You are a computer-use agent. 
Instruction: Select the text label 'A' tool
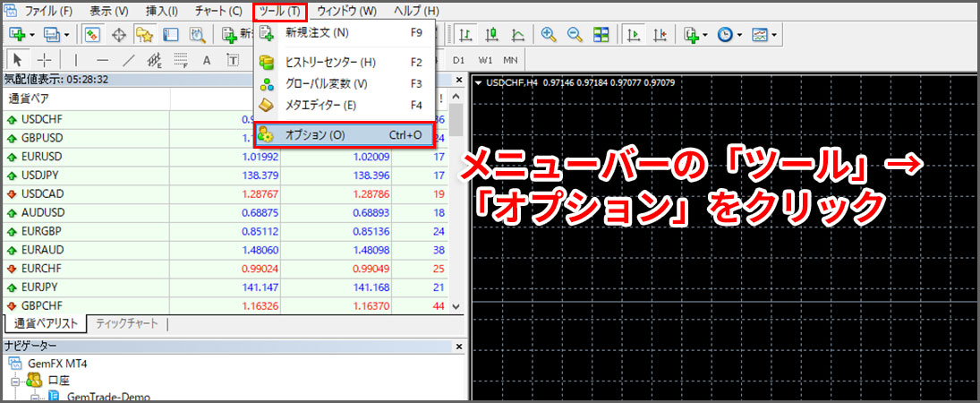coord(207,60)
